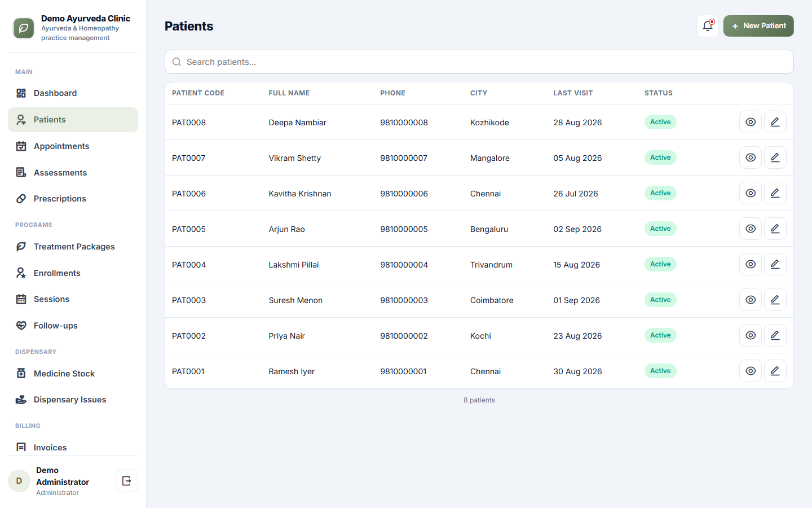Image resolution: width=812 pixels, height=508 pixels.
Task: Click the name Deepa Nambiar
Action: [x=298, y=122]
